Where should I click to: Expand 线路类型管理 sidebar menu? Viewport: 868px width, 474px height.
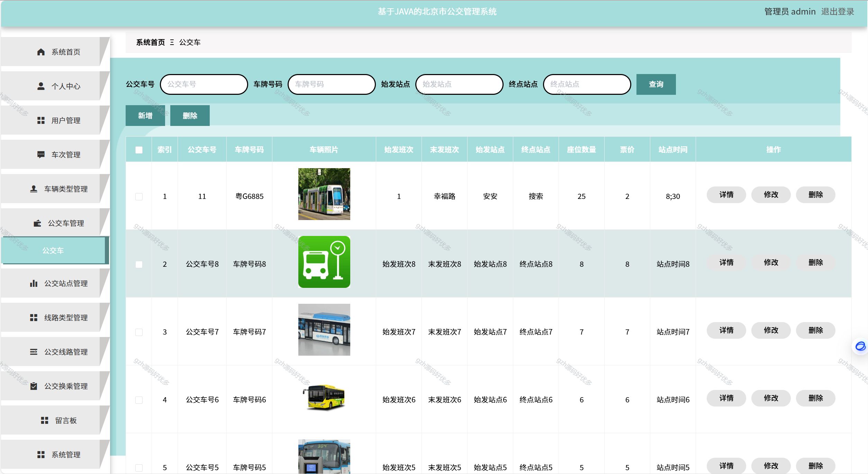click(x=55, y=317)
